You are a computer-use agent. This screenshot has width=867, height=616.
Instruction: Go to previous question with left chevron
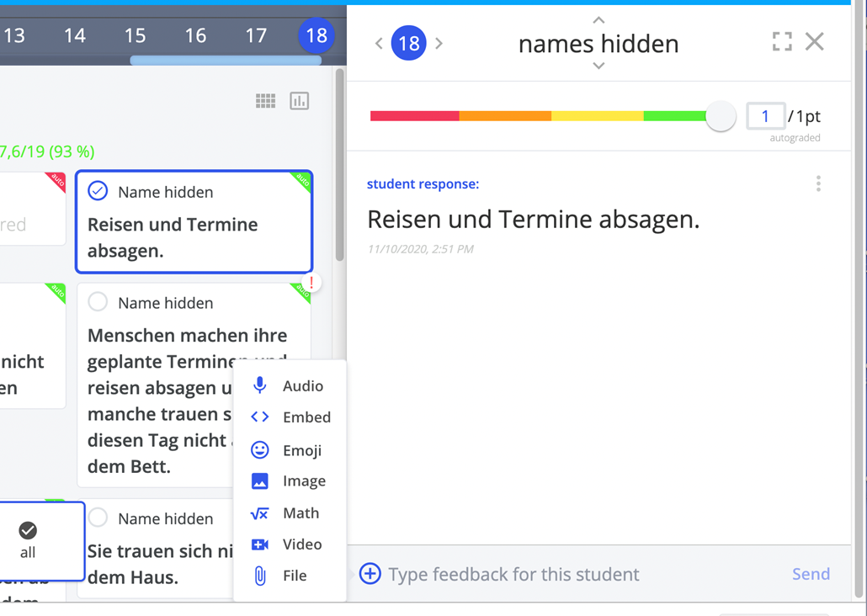pos(379,43)
